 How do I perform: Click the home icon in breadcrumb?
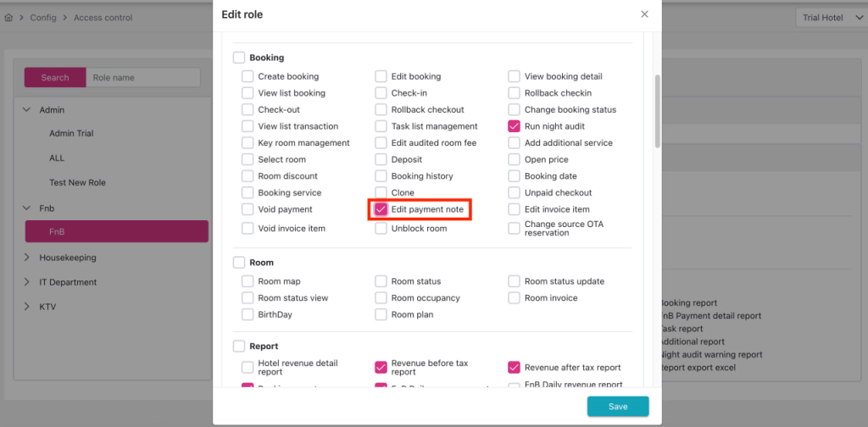click(x=8, y=18)
